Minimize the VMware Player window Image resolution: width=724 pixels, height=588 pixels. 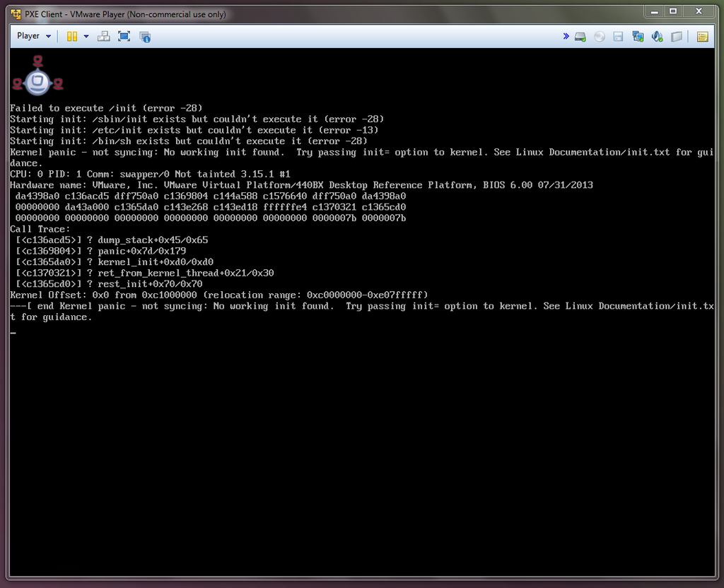click(654, 11)
